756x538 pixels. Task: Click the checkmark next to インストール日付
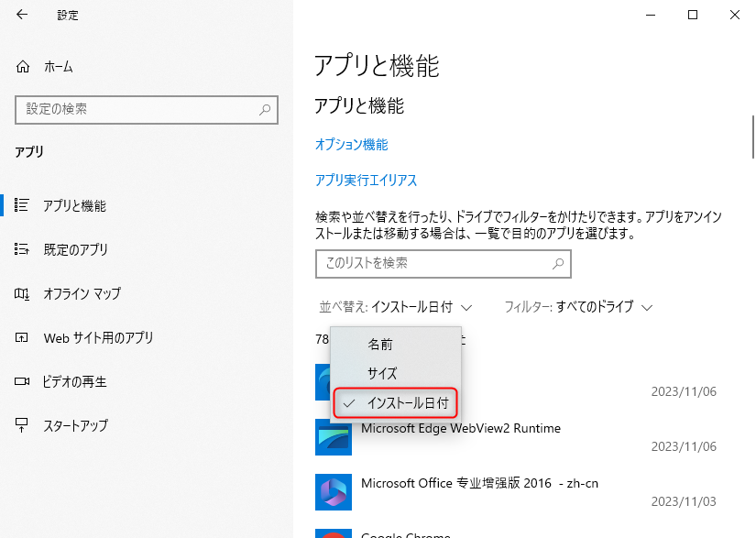(350, 403)
